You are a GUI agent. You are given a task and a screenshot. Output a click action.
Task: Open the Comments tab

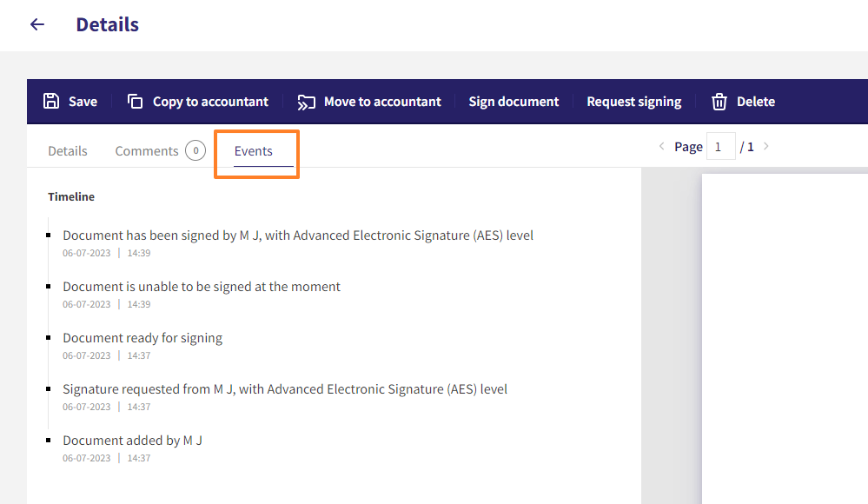pyautogui.click(x=147, y=150)
